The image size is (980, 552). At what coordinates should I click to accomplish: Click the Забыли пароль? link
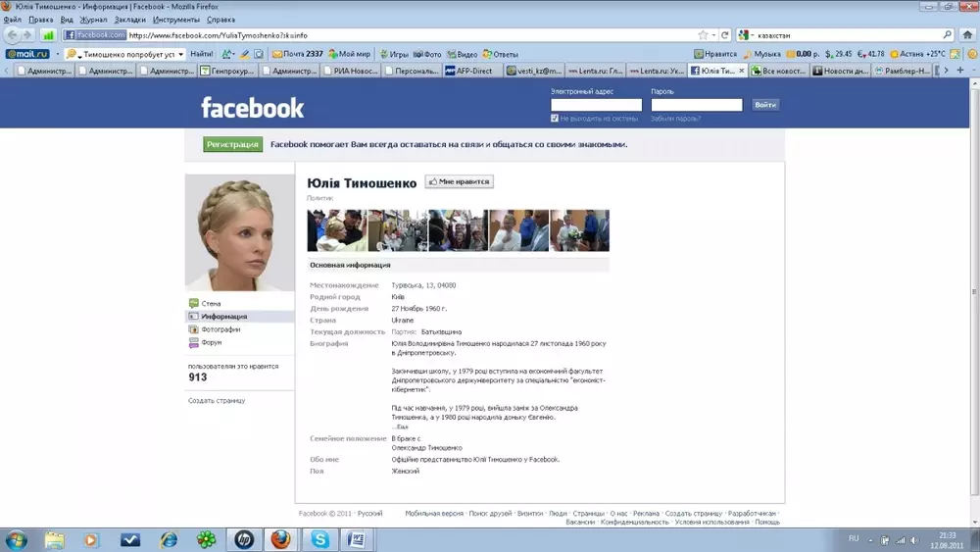click(x=675, y=119)
